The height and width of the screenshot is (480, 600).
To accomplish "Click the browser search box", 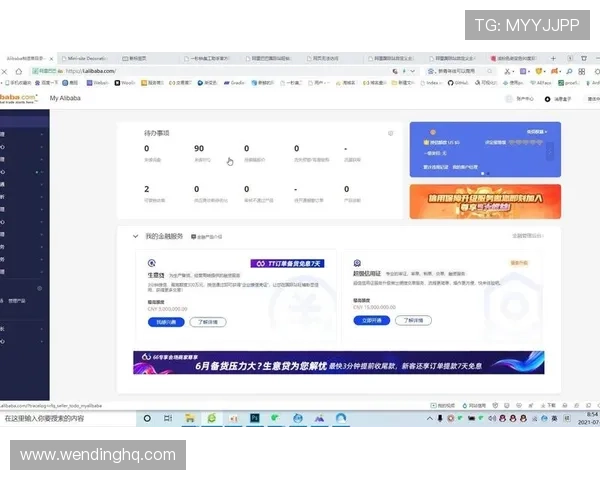I will [x=460, y=71].
